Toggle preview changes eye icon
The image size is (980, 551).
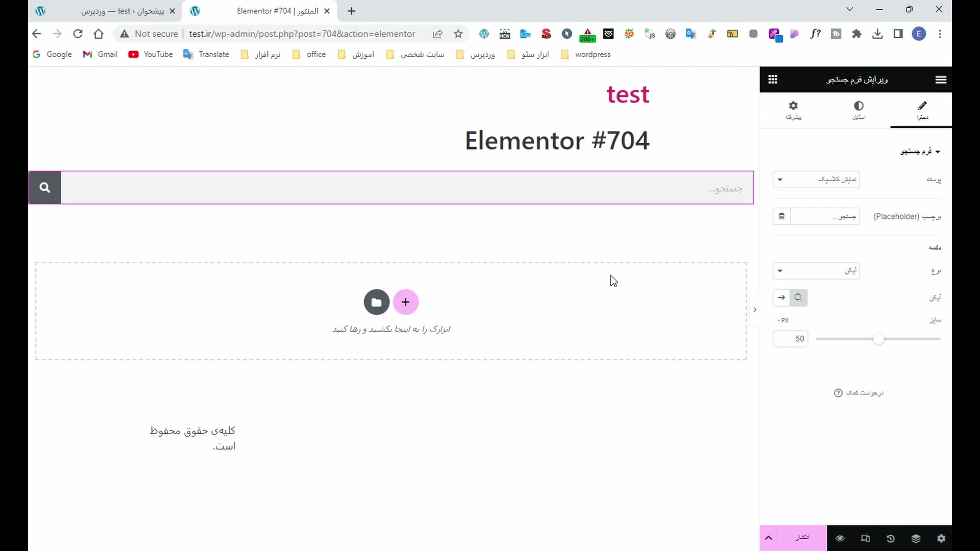(x=840, y=538)
